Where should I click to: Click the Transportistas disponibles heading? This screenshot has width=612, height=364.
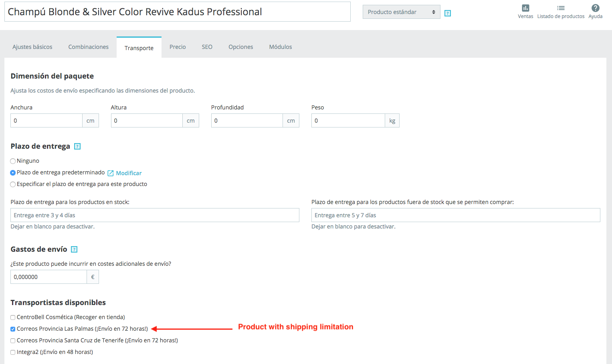[x=58, y=303]
